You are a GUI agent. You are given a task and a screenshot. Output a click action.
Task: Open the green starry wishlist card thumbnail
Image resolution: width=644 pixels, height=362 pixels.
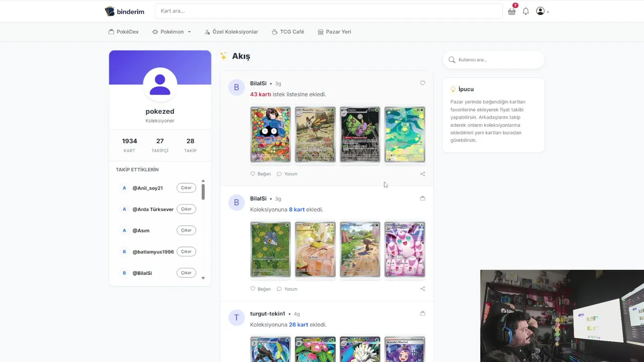point(405,134)
